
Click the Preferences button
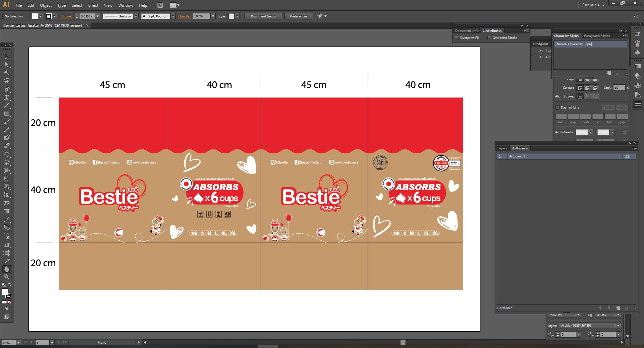point(299,16)
